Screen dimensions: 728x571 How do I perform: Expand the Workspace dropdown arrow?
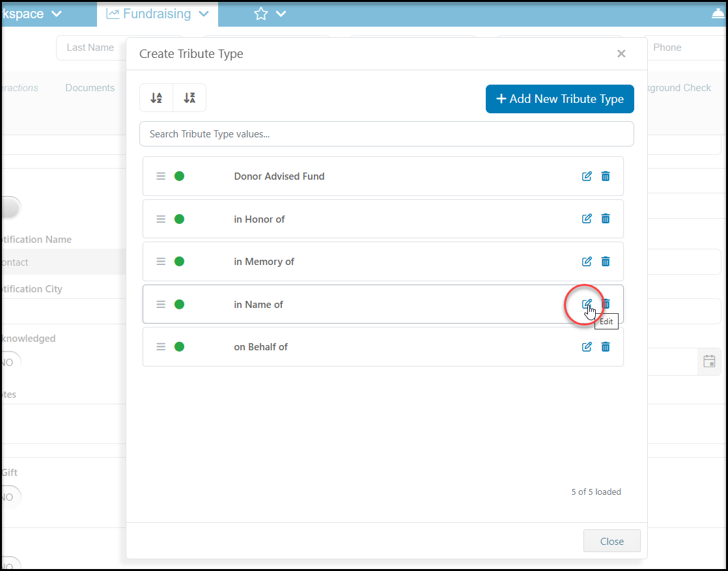point(57,14)
